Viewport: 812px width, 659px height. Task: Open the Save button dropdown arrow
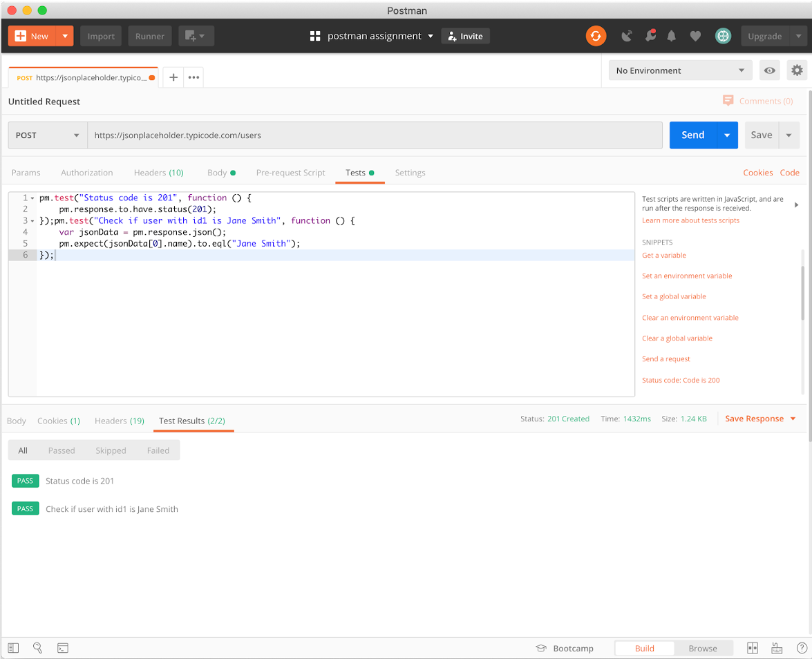click(789, 135)
